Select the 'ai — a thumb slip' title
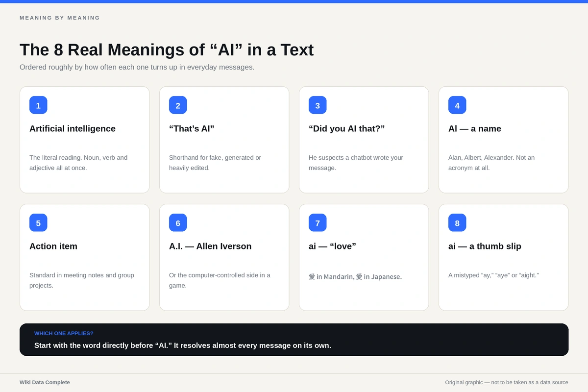The height and width of the screenshot is (392, 588). (485, 246)
